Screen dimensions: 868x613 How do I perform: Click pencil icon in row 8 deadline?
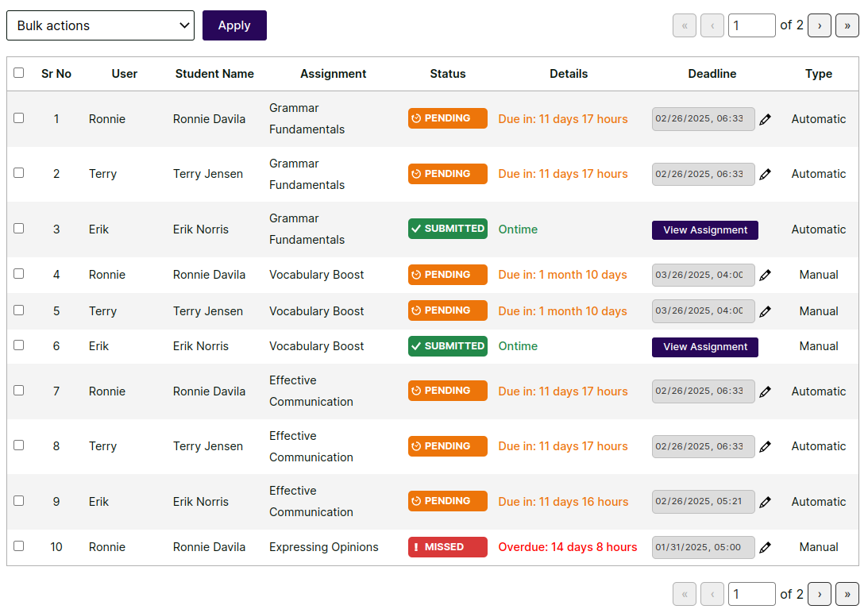pyautogui.click(x=765, y=446)
